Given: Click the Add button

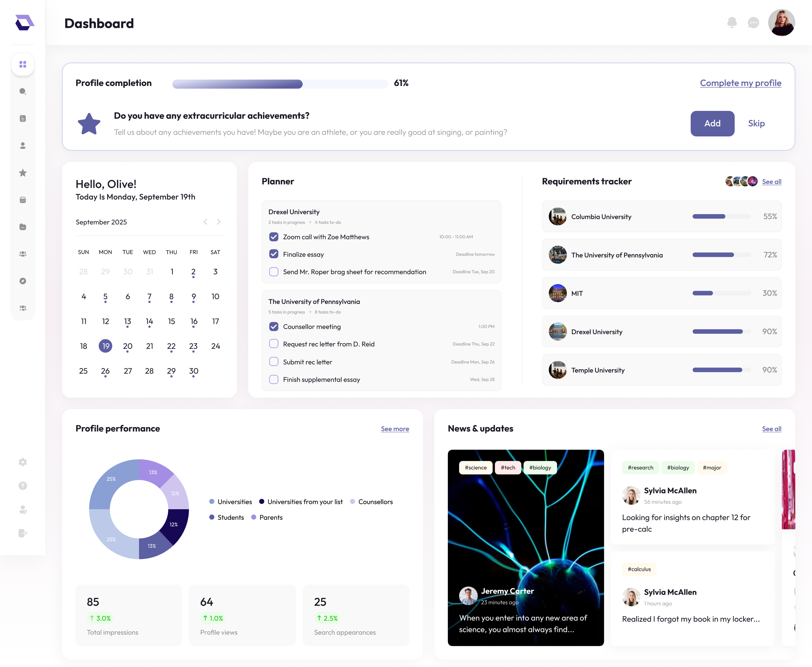Looking at the screenshot, I should (x=712, y=123).
